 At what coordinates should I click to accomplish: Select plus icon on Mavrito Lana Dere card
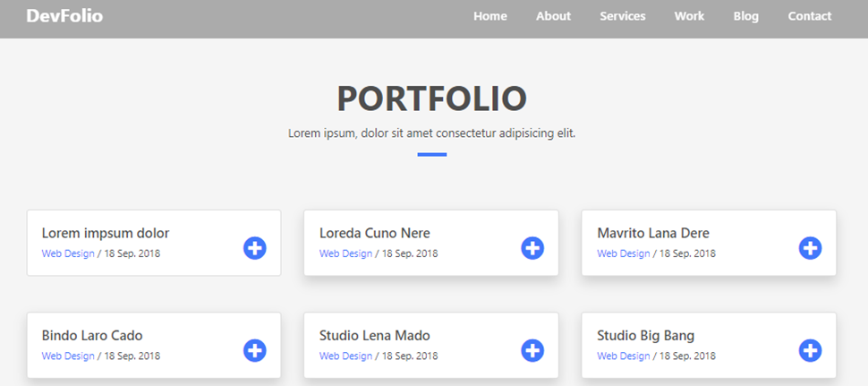(811, 248)
